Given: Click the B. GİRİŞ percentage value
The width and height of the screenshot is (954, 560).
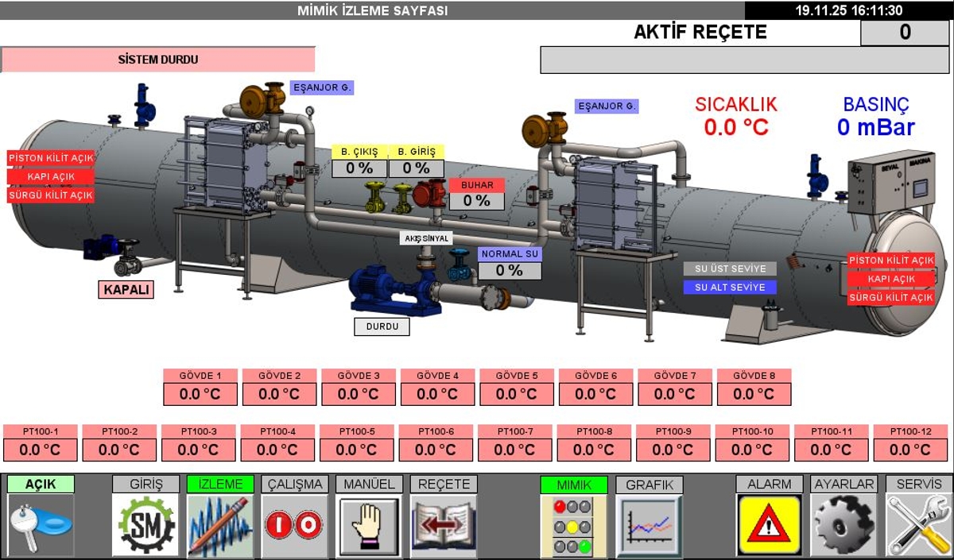Looking at the screenshot, I should 416,168.
